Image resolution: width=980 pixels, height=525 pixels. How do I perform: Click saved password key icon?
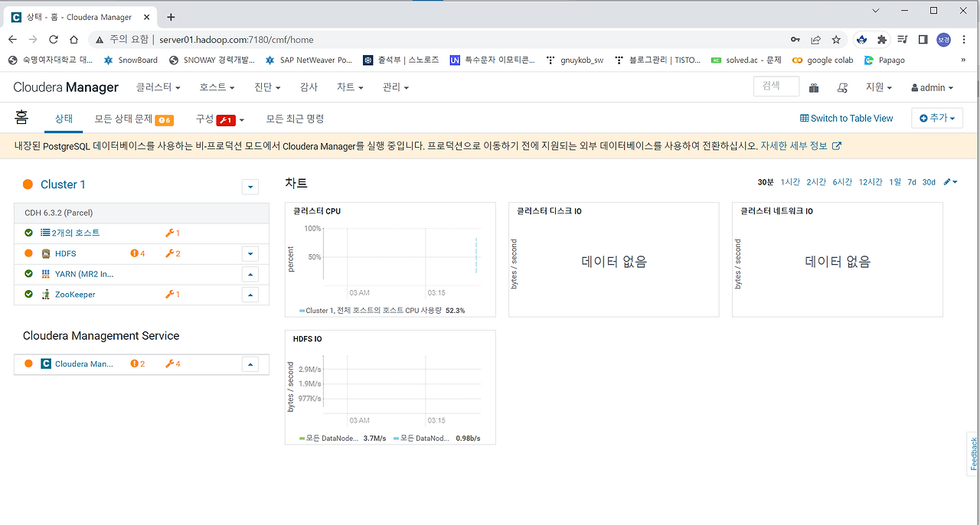[796, 40]
